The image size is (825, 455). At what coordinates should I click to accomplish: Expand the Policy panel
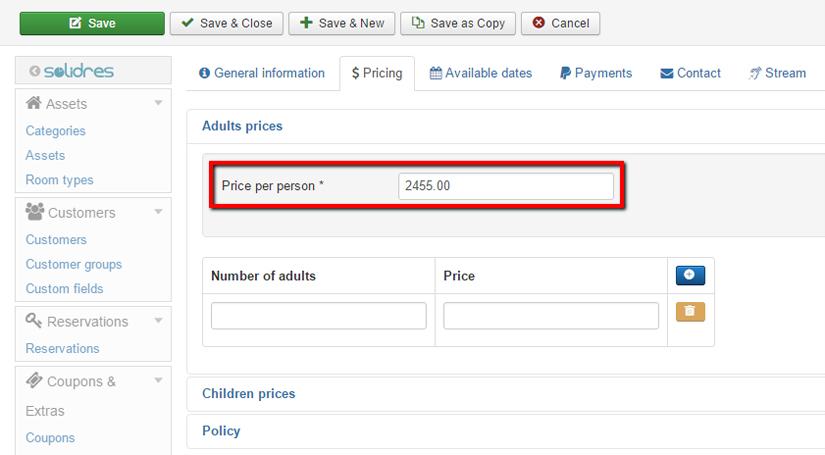pyautogui.click(x=221, y=431)
